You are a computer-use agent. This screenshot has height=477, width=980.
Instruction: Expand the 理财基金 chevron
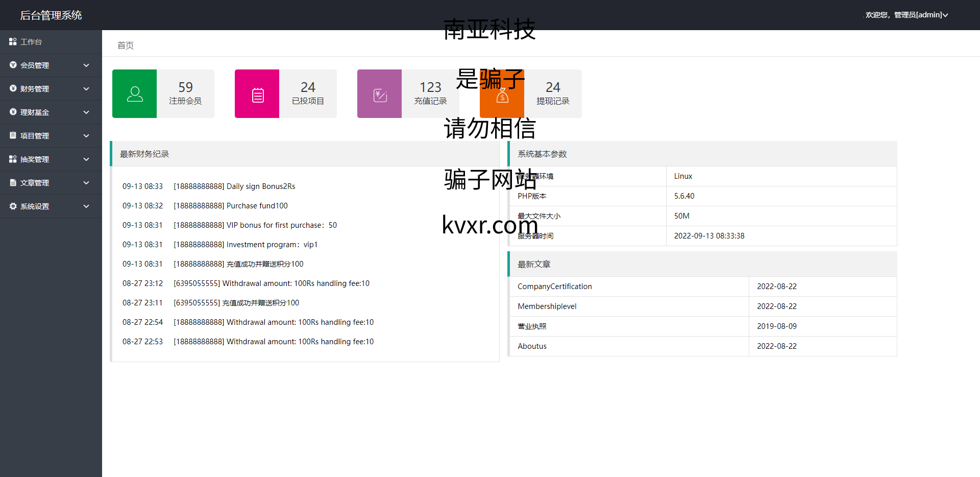click(86, 112)
